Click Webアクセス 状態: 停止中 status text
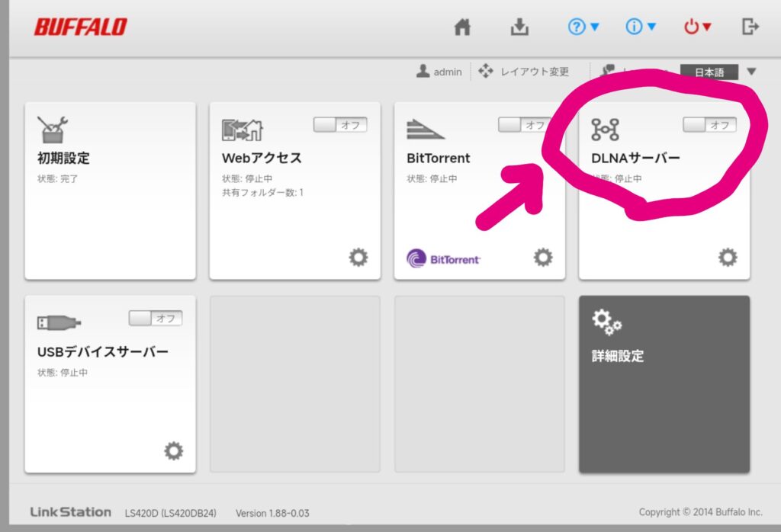781x532 pixels. tap(247, 178)
